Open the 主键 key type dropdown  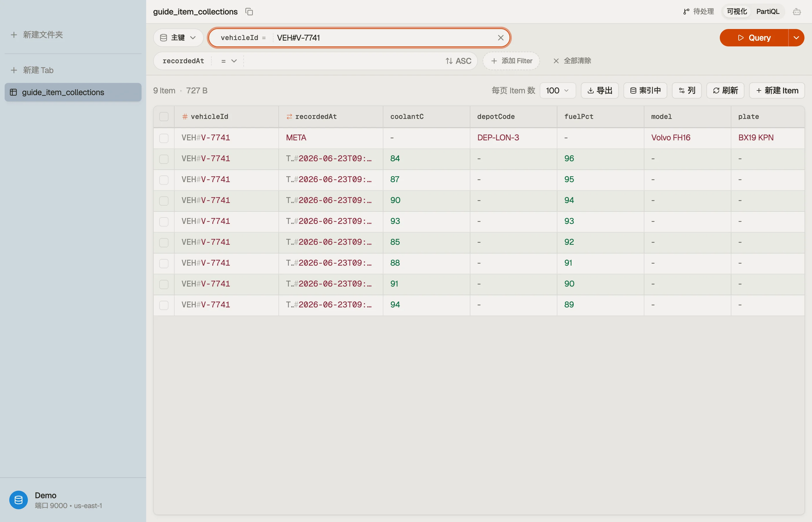coord(178,38)
